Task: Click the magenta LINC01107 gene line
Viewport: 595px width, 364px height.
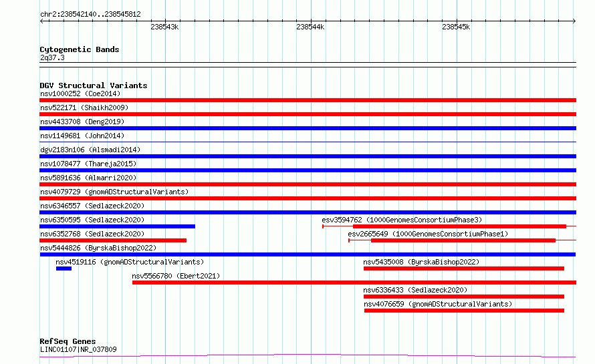Action: pyautogui.click(x=308, y=356)
